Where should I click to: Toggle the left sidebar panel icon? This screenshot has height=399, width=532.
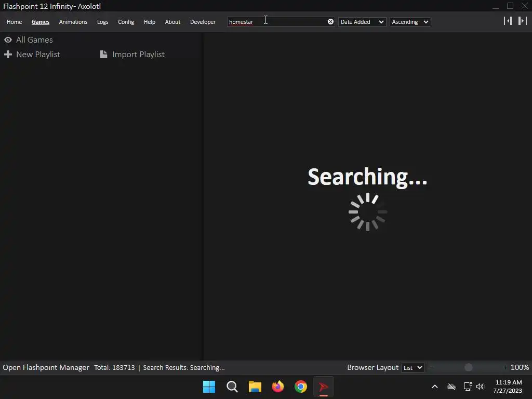[508, 21]
